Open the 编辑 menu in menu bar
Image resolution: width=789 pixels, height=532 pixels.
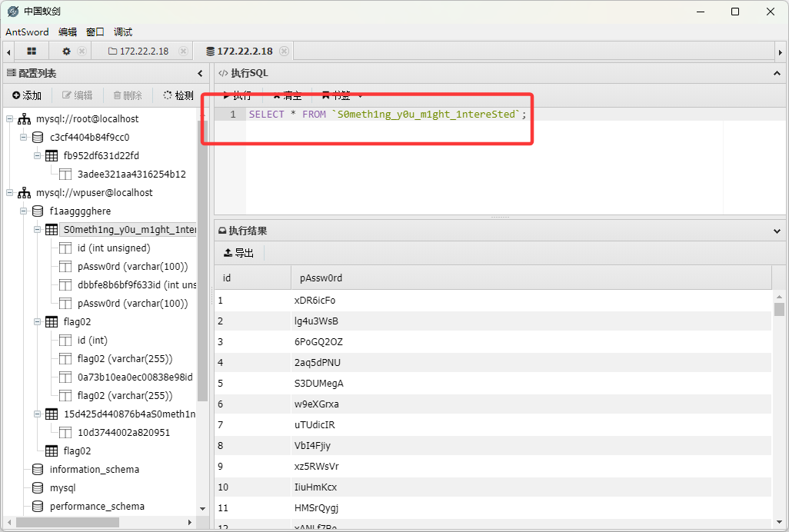68,32
